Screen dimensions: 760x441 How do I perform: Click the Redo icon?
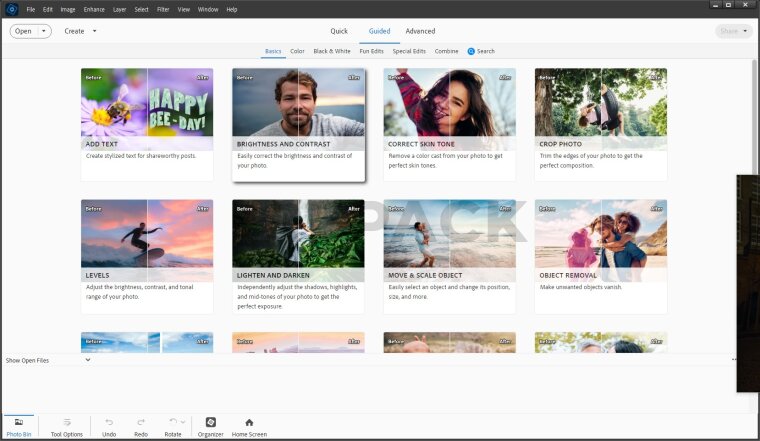tap(141, 423)
